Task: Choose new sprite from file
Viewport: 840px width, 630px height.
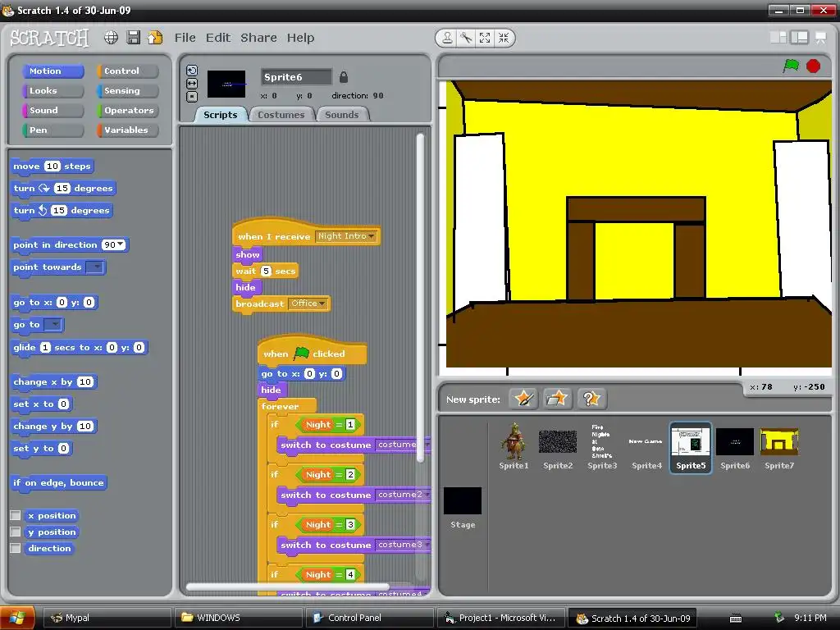Action: click(557, 399)
